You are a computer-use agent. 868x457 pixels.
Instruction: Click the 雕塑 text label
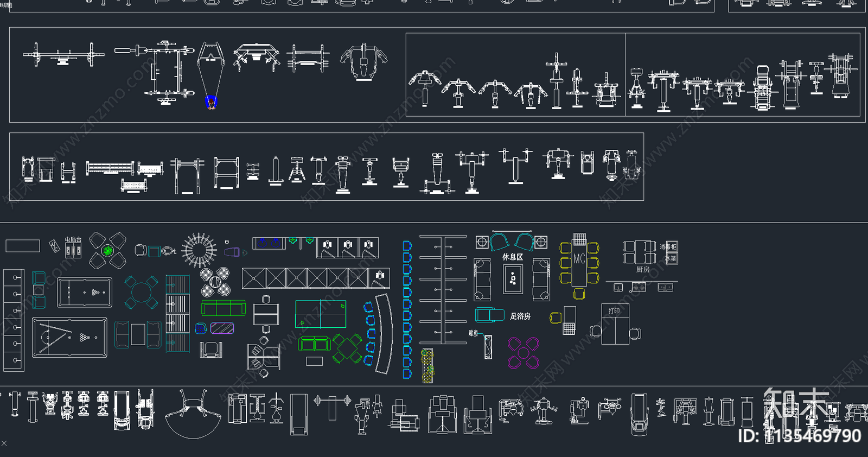tap(474, 333)
